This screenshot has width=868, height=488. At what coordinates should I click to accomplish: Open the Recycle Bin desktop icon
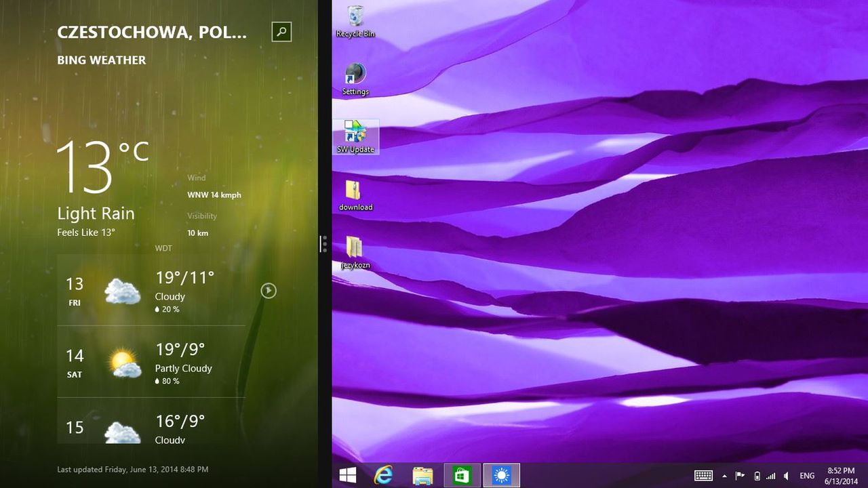[x=355, y=22]
